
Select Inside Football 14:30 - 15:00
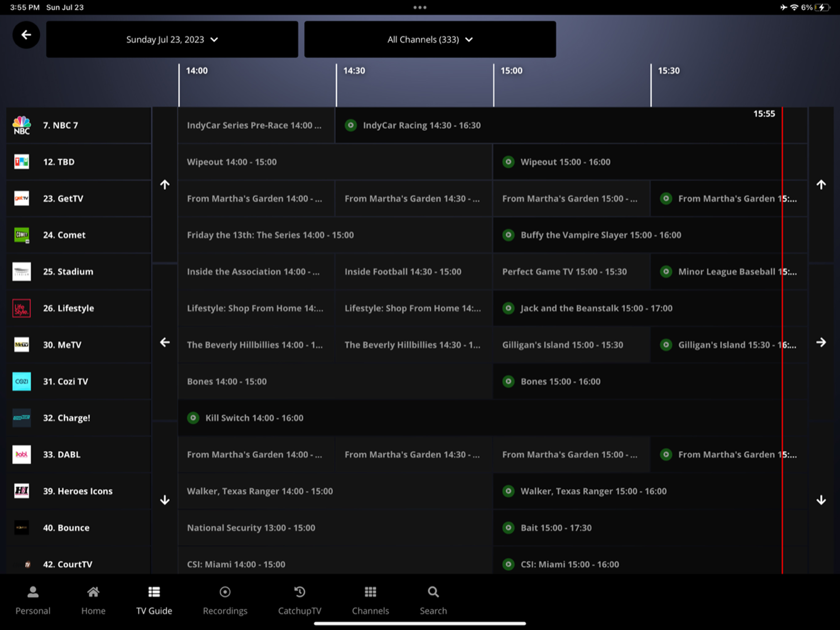point(414,272)
